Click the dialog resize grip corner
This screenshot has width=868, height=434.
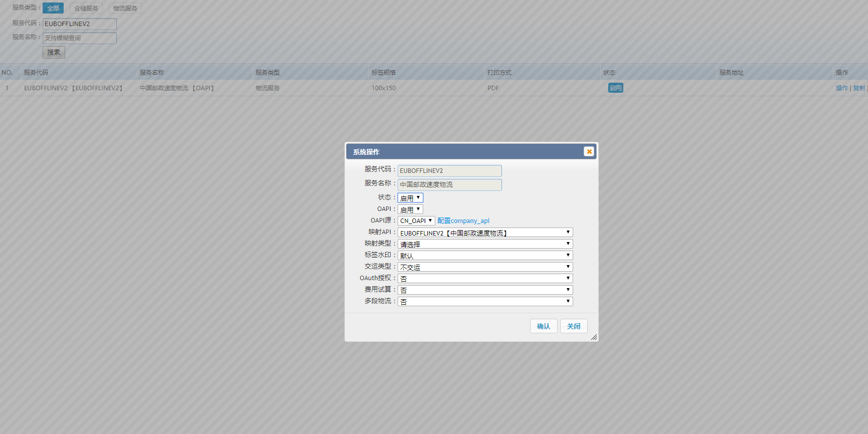pyautogui.click(x=594, y=337)
